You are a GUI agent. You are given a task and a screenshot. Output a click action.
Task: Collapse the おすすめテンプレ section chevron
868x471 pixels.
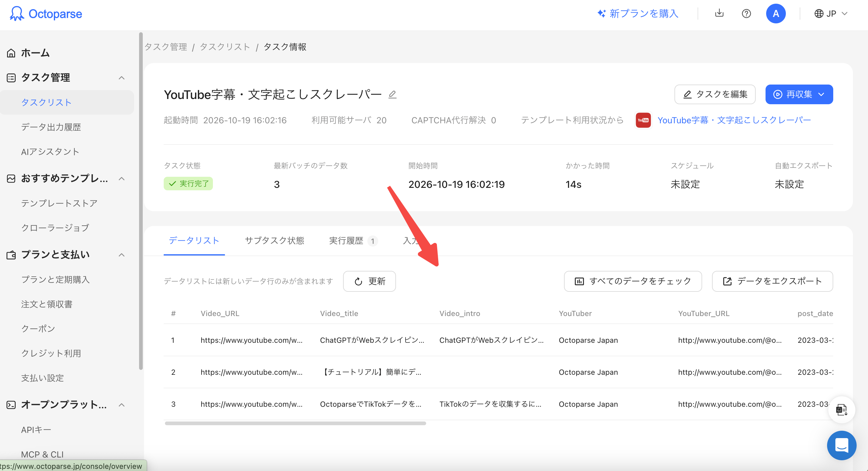coord(122,178)
